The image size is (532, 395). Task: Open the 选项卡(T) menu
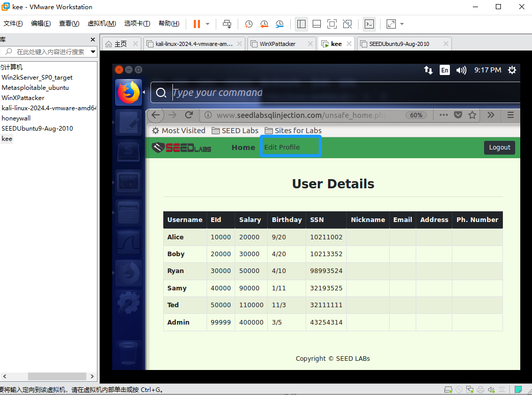137,23
